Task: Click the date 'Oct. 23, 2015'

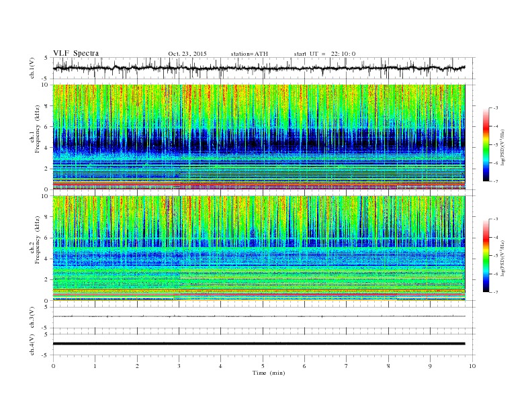Action: pos(187,54)
